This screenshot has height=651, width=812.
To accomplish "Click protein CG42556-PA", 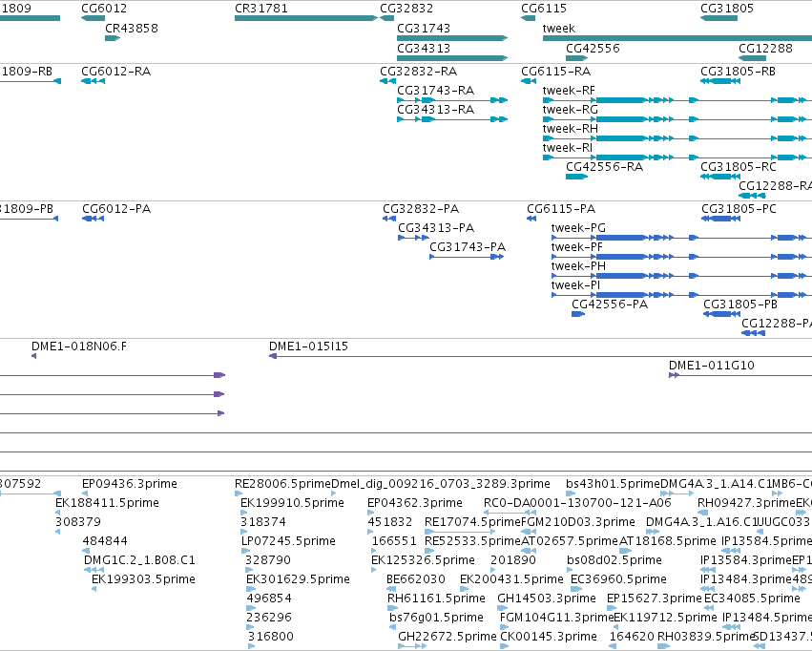I will (578, 314).
